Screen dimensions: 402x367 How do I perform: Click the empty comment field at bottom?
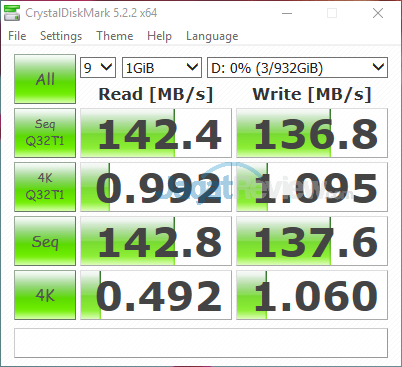201,343
